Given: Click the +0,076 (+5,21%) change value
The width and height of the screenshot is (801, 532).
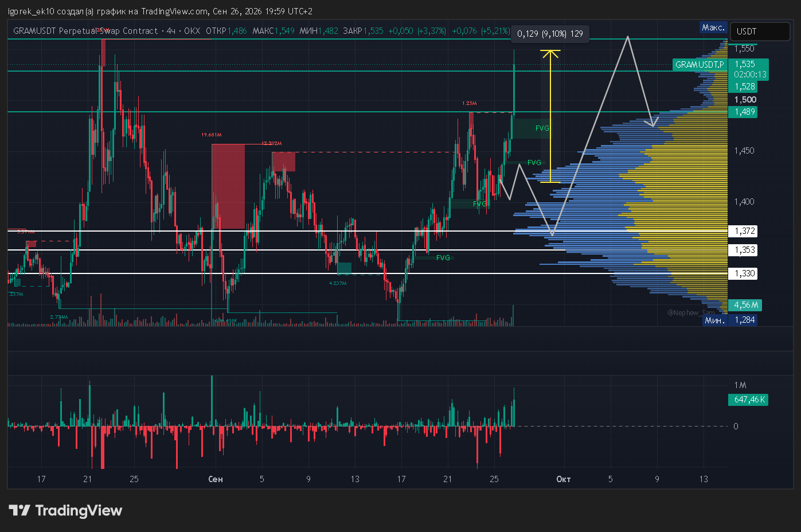Looking at the screenshot, I should [480, 31].
